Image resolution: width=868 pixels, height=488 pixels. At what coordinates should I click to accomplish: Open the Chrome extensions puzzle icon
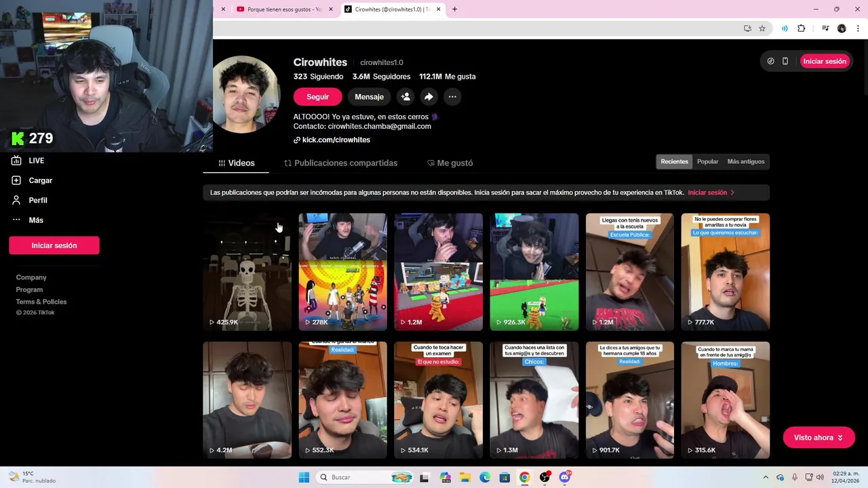click(x=801, y=28)
